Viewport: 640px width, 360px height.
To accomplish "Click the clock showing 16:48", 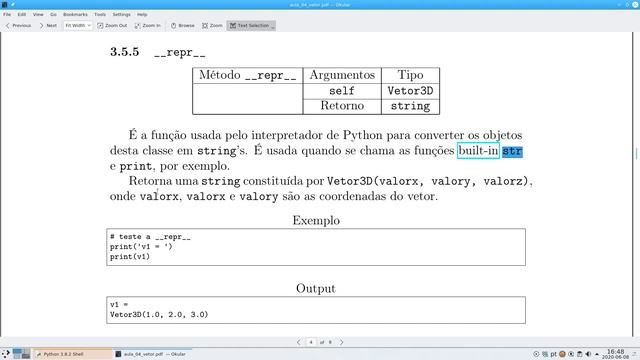I will point(615,353).
